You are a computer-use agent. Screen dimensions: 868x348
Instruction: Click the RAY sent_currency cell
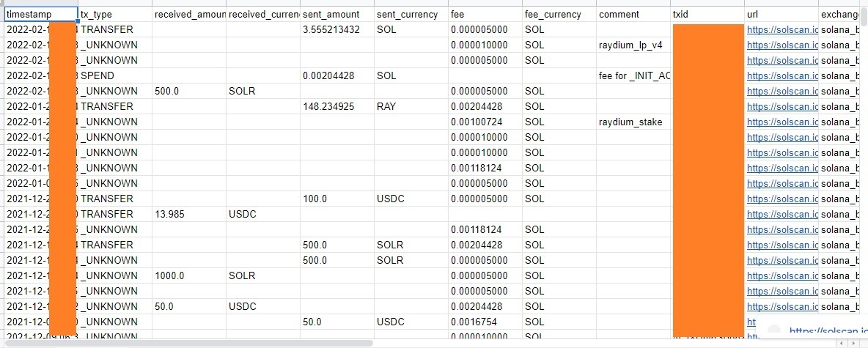click(411, 107)
